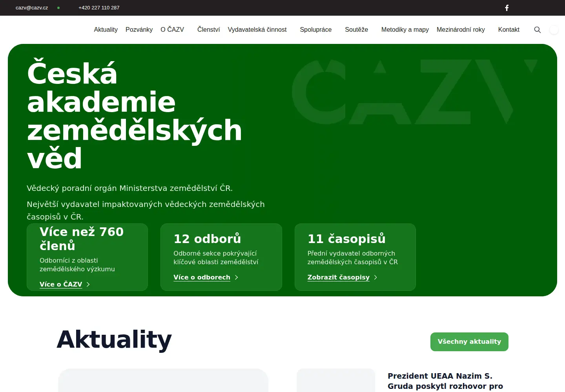Open the Aktuality menu item

(x=106, y=30)
